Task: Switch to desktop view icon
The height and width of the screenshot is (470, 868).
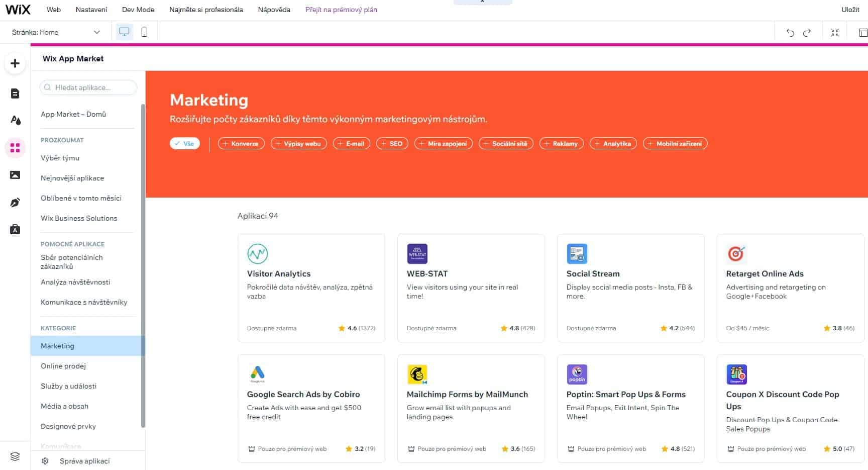Action: (124, 32)
